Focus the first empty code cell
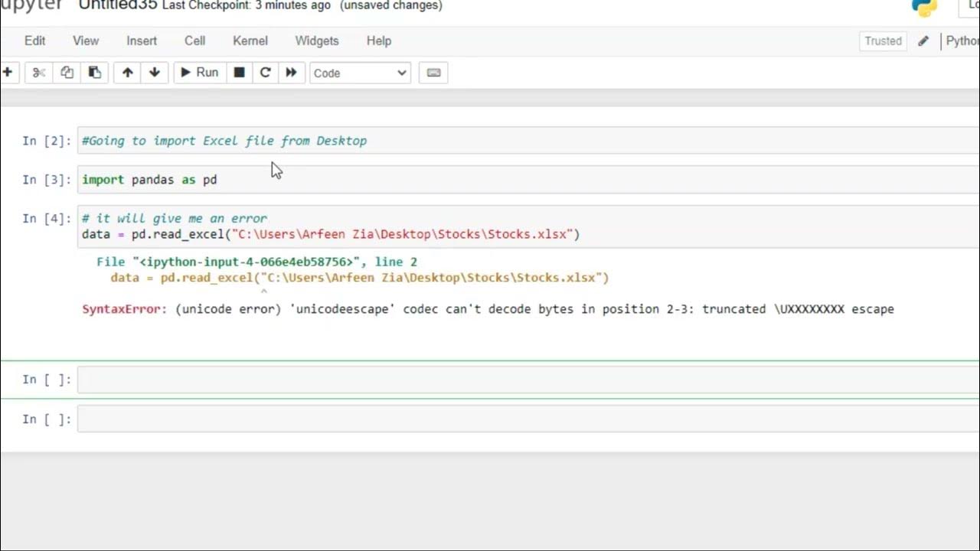Image resolution: width=980 pixels, height=551 pixels. pos(528,380)
